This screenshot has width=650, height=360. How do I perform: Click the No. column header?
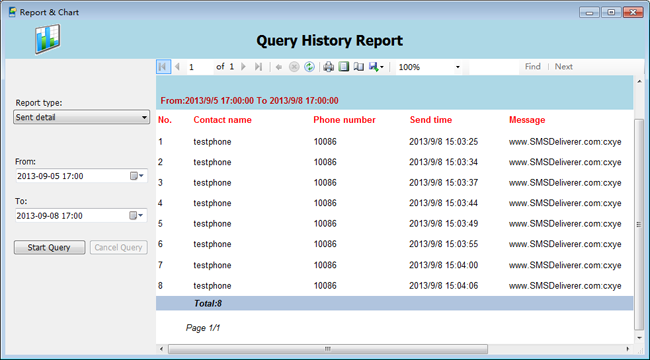click(x=165, y=120)
